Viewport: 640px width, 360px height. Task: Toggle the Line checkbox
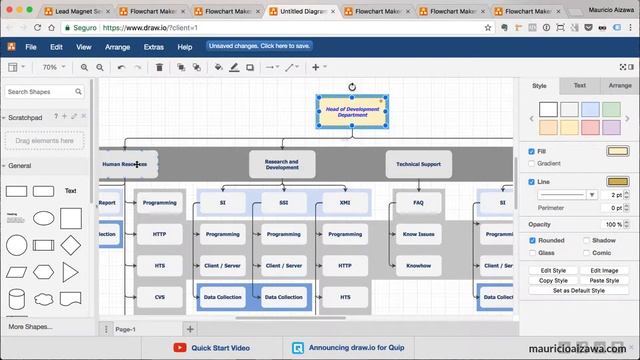tap(531, 182)
